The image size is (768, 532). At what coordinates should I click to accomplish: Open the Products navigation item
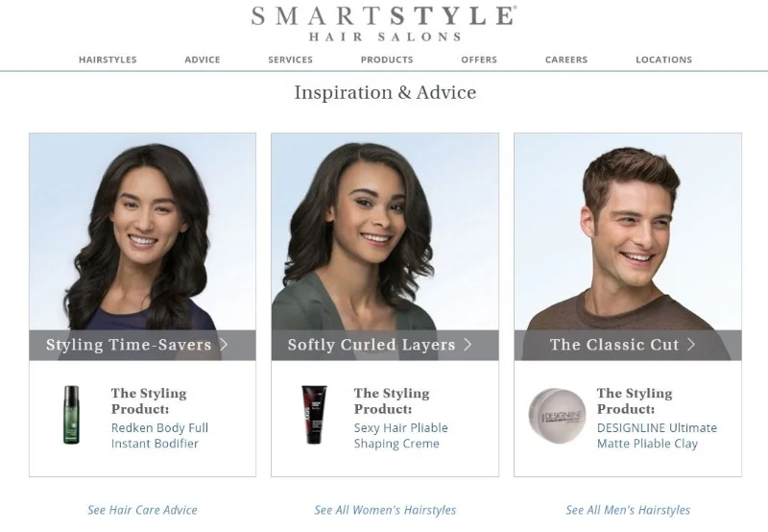pos(387,60)
